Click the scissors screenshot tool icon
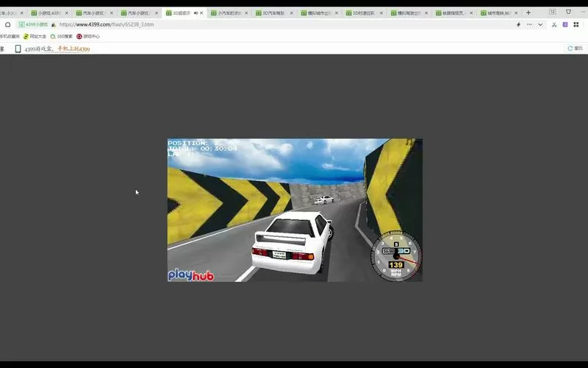This screenshot has height=368, width=588. pyautogui.click(x=554, y=24)
